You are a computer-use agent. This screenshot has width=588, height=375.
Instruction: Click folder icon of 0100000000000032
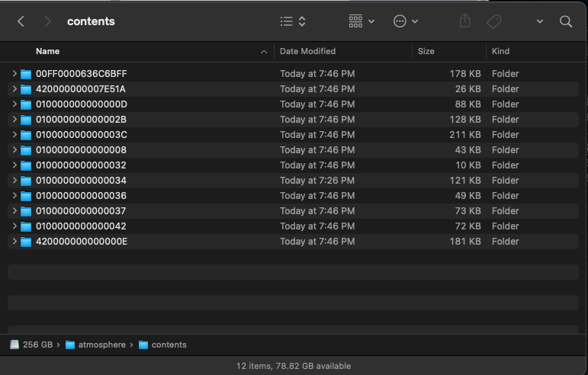click(26, 165)
